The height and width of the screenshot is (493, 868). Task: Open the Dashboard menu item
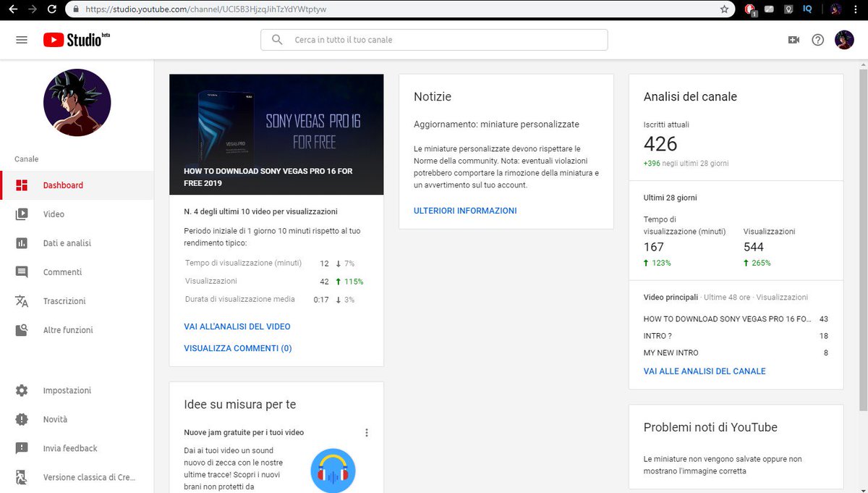(x=77, y=185)
